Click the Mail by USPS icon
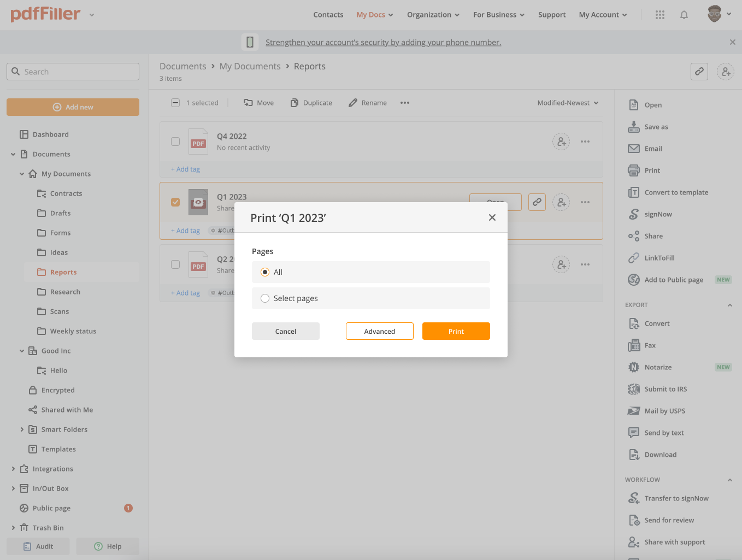Image resolution: width=742 pixels, height=560 pixels. tap(634, 411)
